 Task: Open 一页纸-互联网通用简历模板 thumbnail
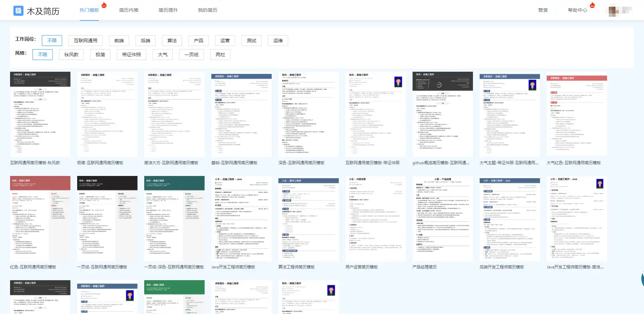(x=107, y=218)
